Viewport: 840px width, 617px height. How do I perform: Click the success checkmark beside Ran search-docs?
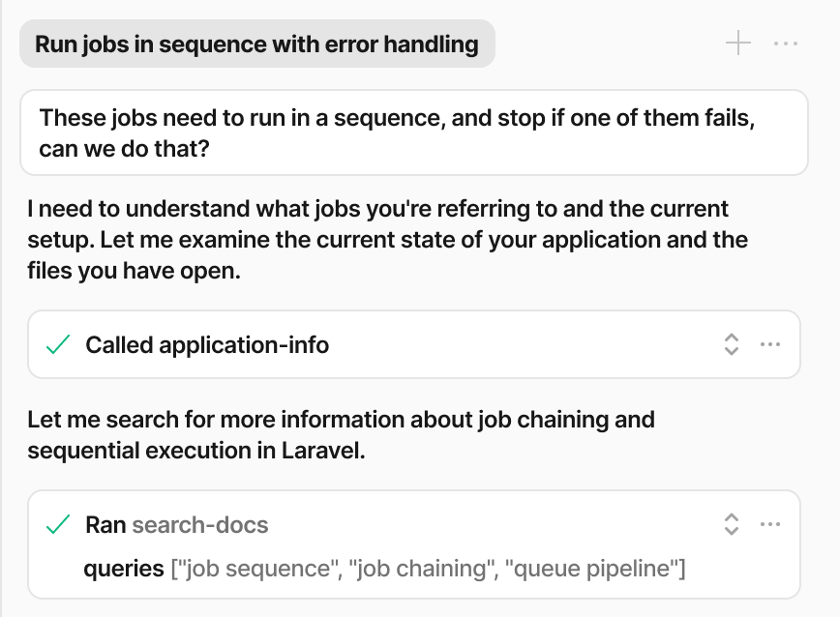(59, 524)
